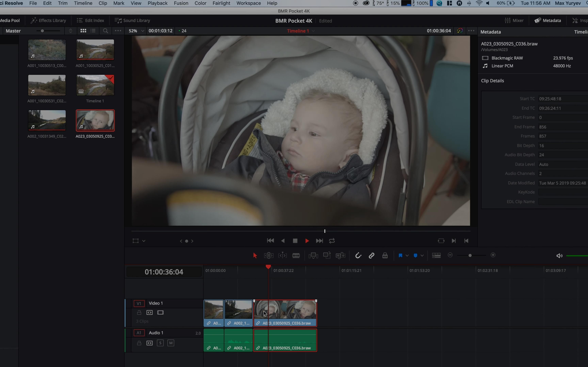Activate the Trim Edit mode tool
This screenshot has width=588, height=367.
(268, 255)
